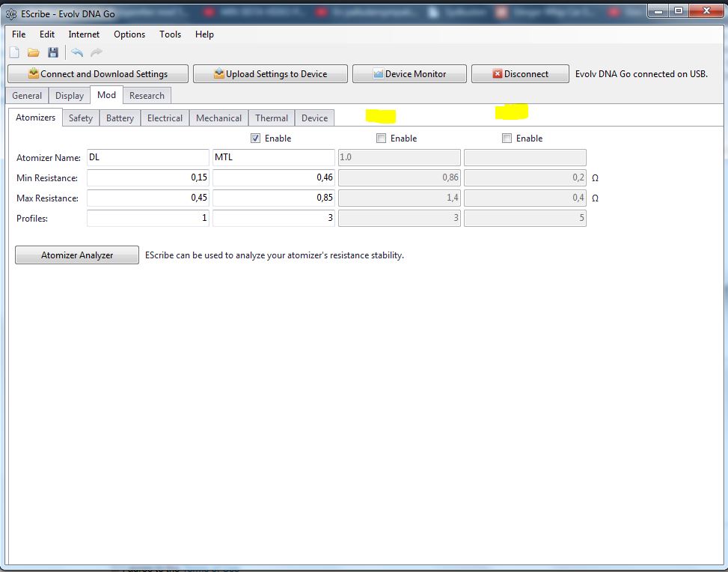Uncheck Enable for the MTL atomizer
Image resolution: width=728 pixels, height=572 pixels.
coord(255,138)
